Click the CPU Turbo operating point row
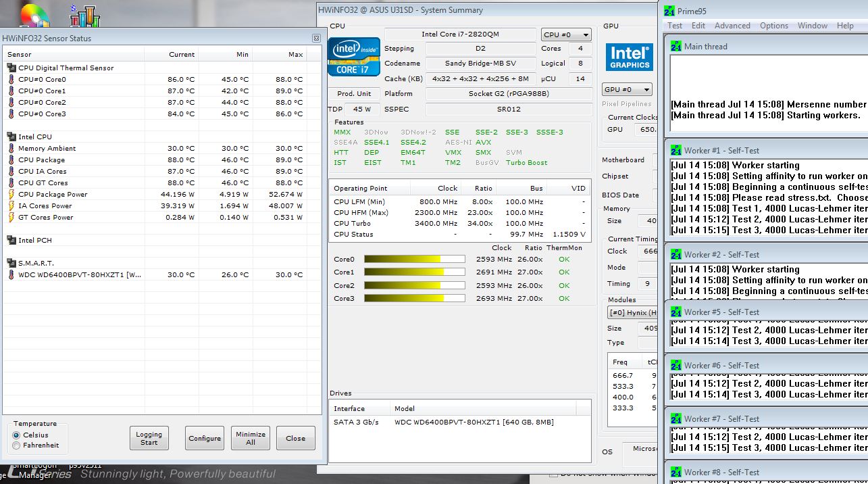 pos(459,223)
